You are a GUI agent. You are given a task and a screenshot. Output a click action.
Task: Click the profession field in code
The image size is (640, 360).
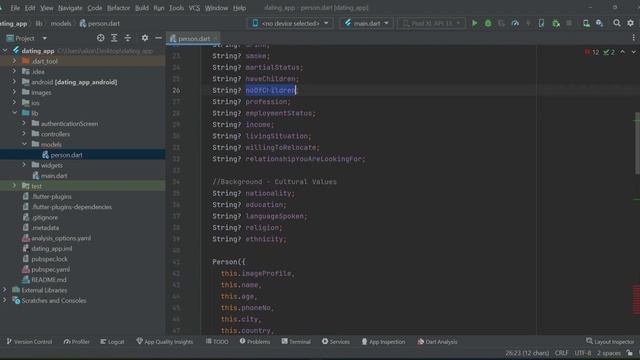coord(266,102)
